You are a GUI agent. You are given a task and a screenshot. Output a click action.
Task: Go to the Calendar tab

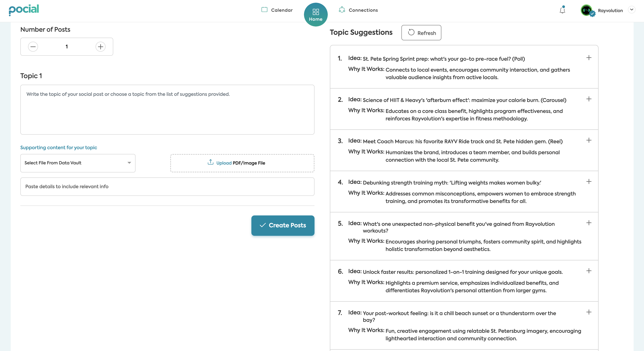coord(277,10)
